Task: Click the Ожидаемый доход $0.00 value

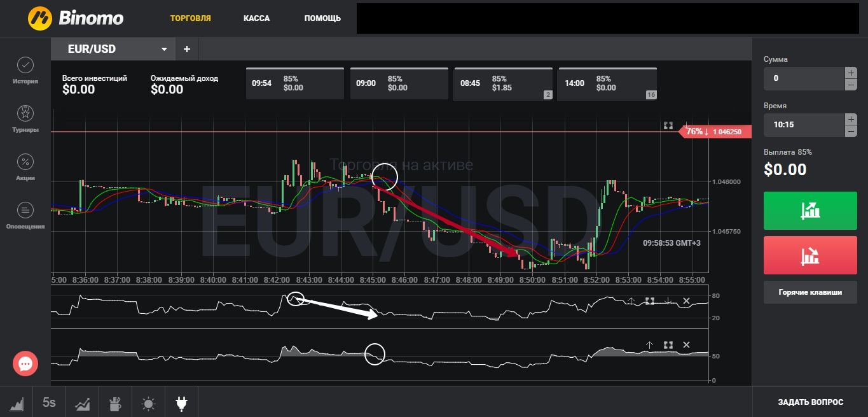Action: point(167,90)
